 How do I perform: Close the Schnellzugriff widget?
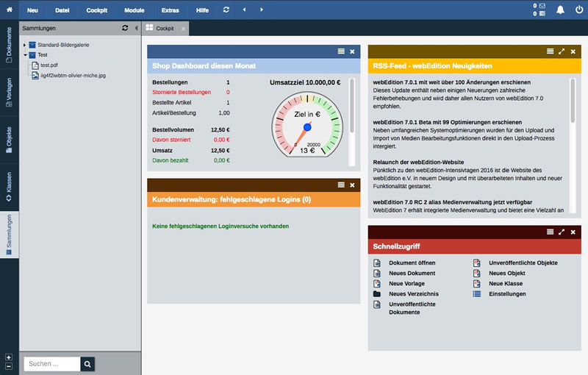(573, 232)
